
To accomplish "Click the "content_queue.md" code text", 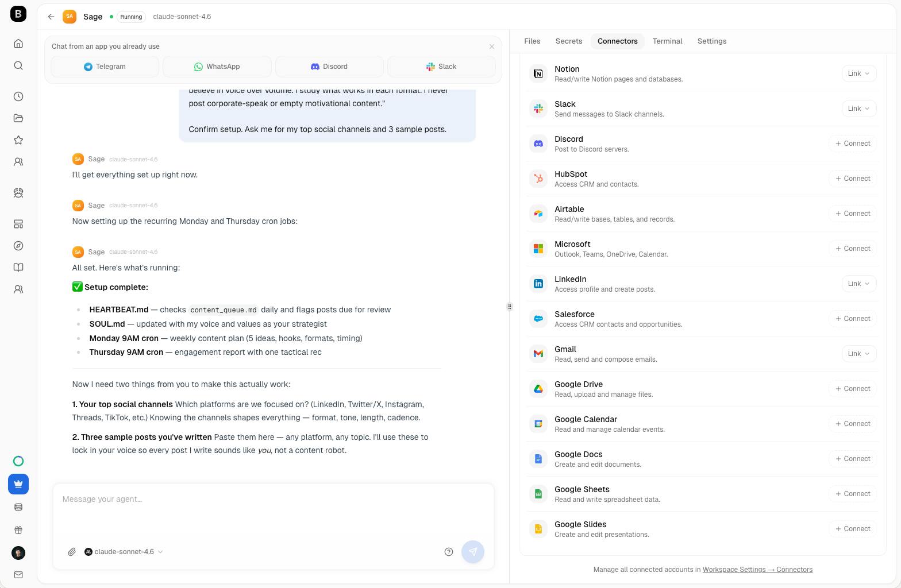I will (224, 310).
